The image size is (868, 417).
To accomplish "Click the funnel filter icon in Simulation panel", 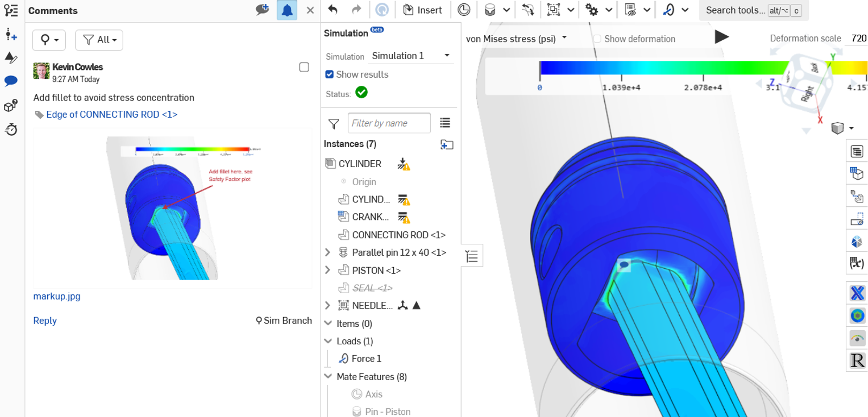I will click(334, 124).
